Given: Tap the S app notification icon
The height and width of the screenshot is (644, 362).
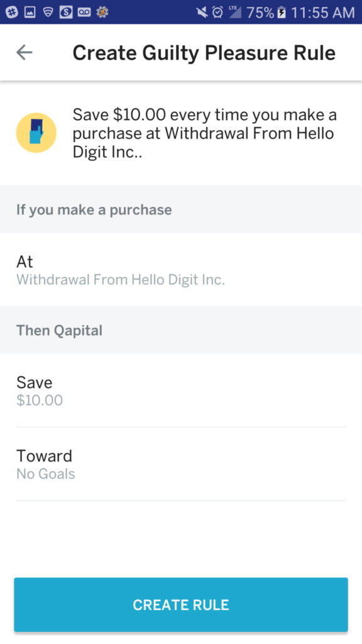Looking at the screenshot, I should click(x=66, y=13).
